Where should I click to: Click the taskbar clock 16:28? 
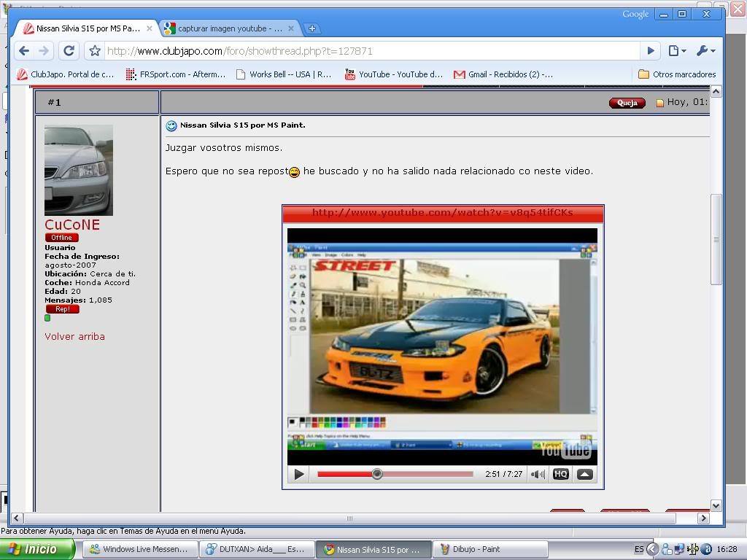pyautogui.click(x=727, y=550)
